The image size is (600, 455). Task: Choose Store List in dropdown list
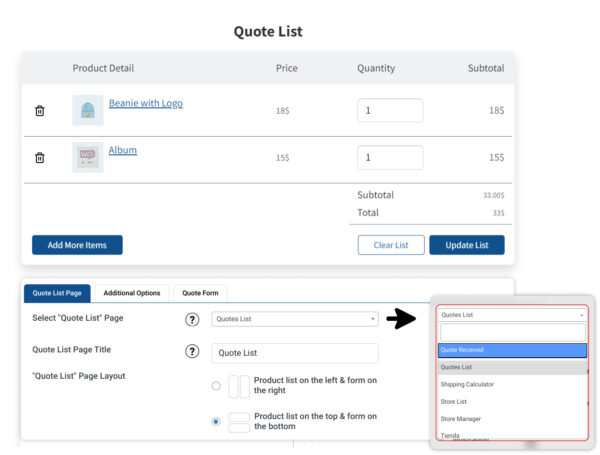pos(512,402)
